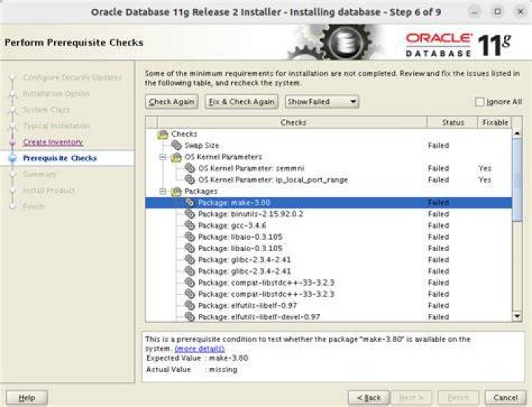The width and height of the screenshot is (532, 407).
Task: Click the Packages folder icon
Action: coord(176,191)
